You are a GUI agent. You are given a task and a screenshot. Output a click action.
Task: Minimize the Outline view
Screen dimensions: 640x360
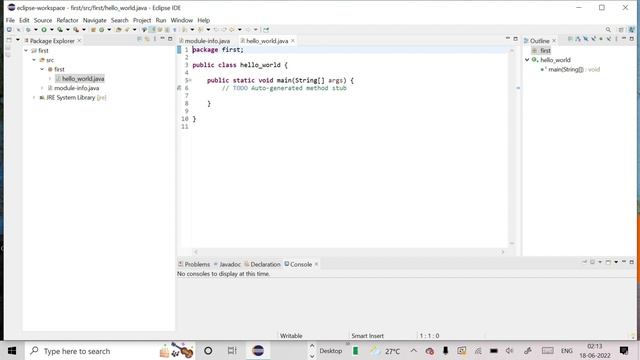[624, 38]
